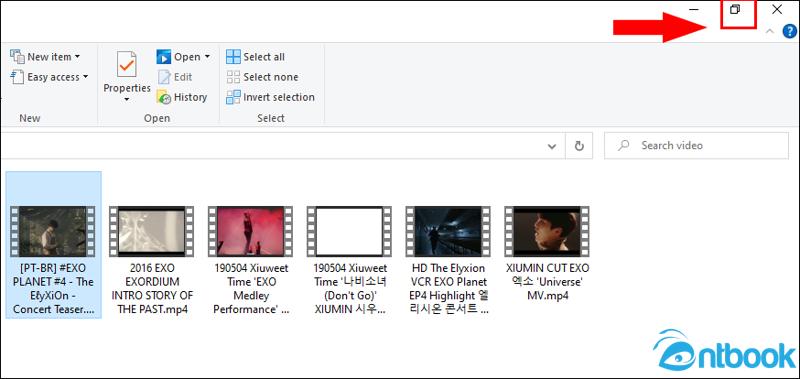Select 2016 EXO EXORDIUM INTRO STORY video thumbnail
800x379 pixels.
coord(152,231)
